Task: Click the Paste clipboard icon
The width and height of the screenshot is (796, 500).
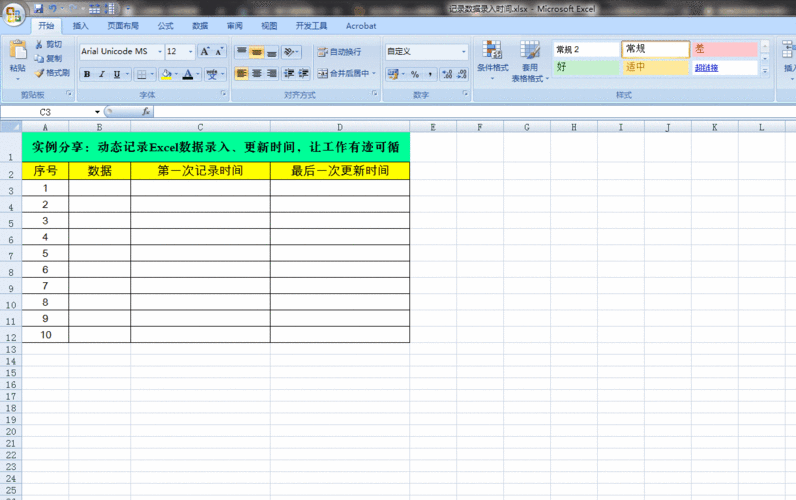Action: [18, 51]
